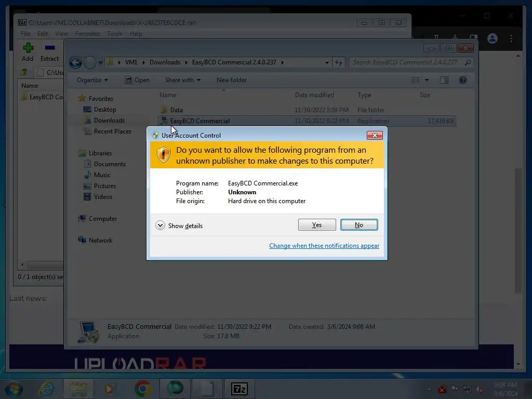Open 7-Zip taskbar icon
This screenshot has height=399, width=532.
pos(240,389)
